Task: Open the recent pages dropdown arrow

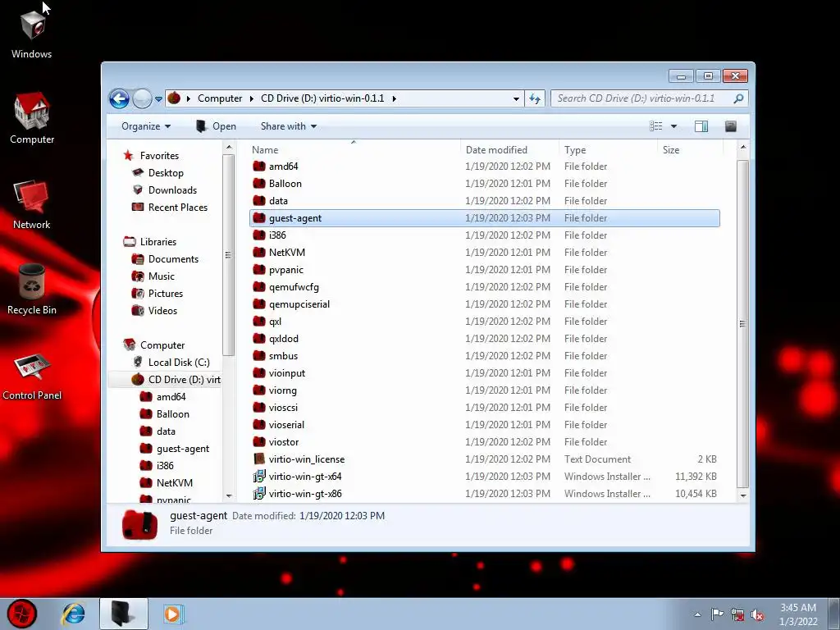Action: pyautogui.click(x=158, y=99)
